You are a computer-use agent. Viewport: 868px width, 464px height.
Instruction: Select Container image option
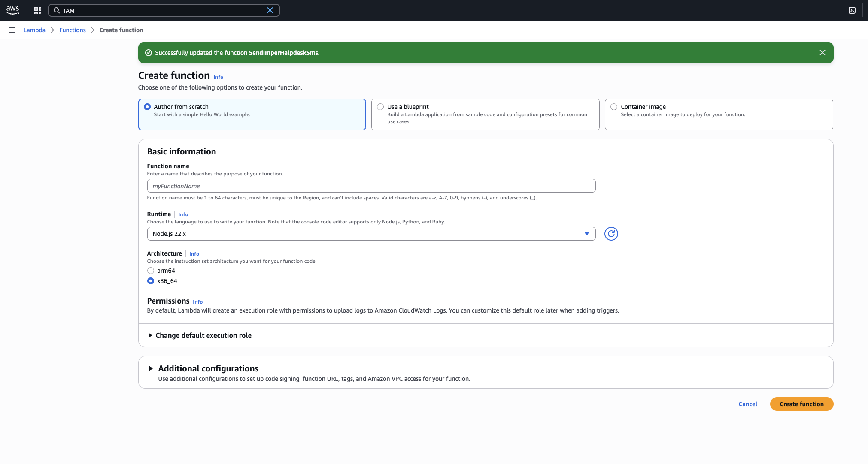coord(719,114)
